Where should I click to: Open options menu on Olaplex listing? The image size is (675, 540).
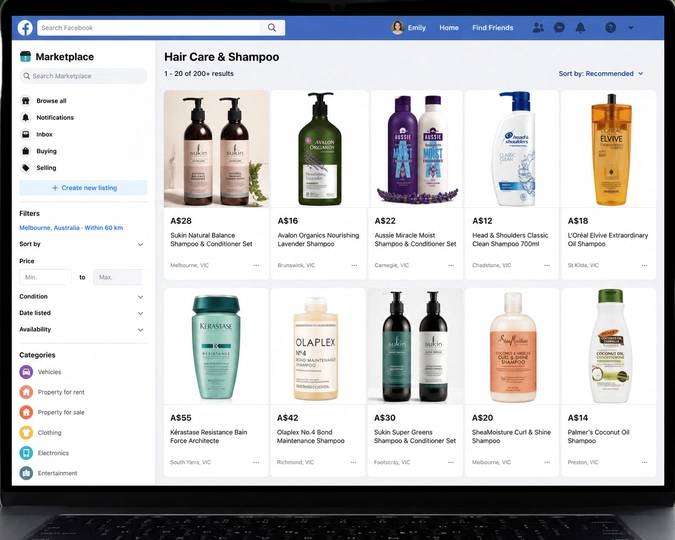point(353,462)
